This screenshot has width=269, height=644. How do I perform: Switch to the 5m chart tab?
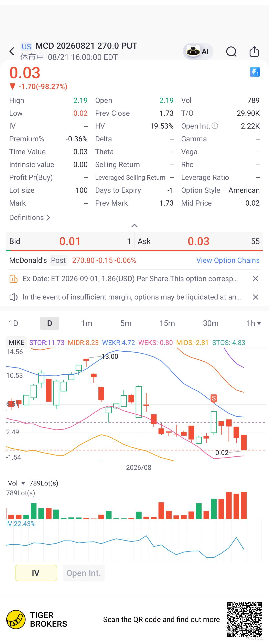(126, 323)
